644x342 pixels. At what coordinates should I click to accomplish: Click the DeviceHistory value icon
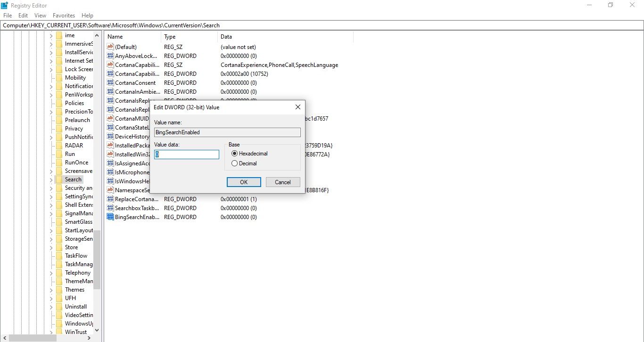coord(110,137)
